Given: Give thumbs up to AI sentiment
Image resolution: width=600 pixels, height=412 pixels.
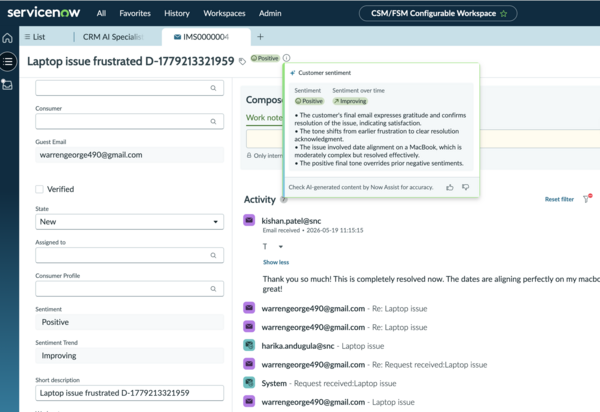Looking at the screenshot, I should click(450, 187).
